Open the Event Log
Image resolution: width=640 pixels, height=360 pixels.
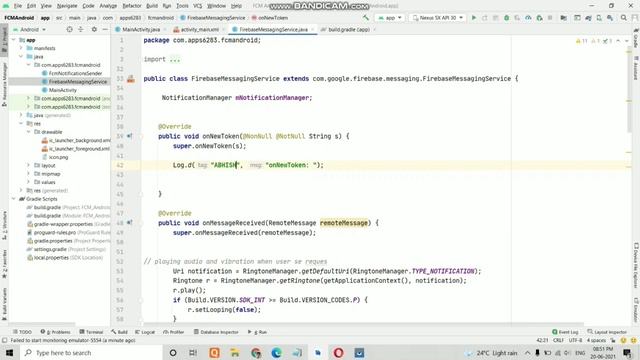565,332
